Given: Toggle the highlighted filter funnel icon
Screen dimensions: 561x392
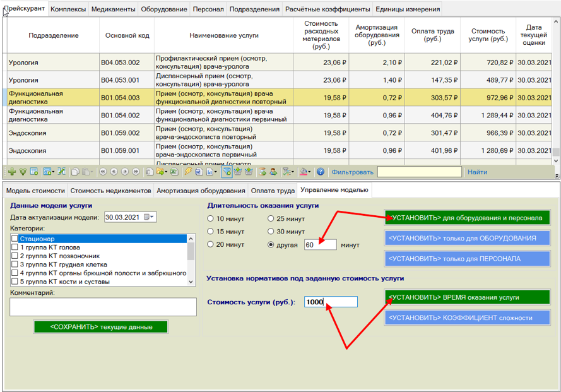Looking at the screenshot, I should point(227,172).
